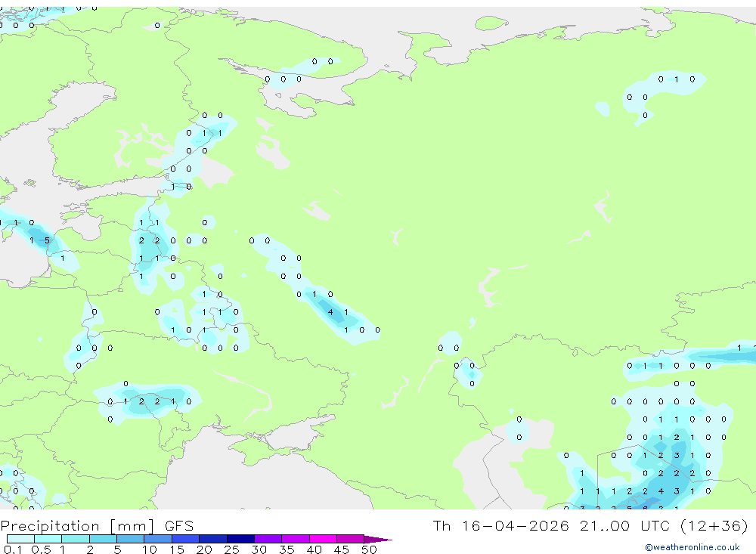Select the "15" legend scale label
The height and width of the screenshot is (554, 756).
[177, 549]
